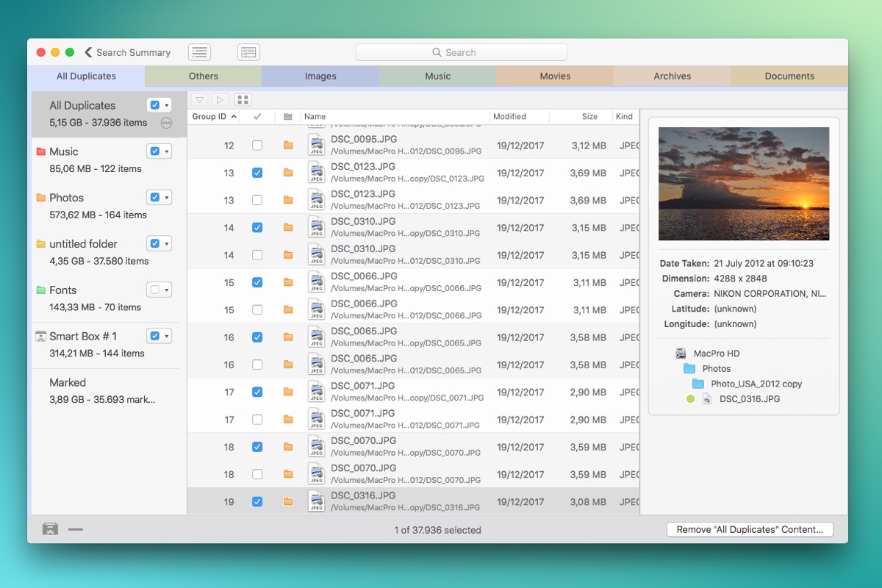Click the MacPro HD drive icon in preview path
The height and width of the screenshot is (588, 882).
pyautogui.click(x=681, y=354)
